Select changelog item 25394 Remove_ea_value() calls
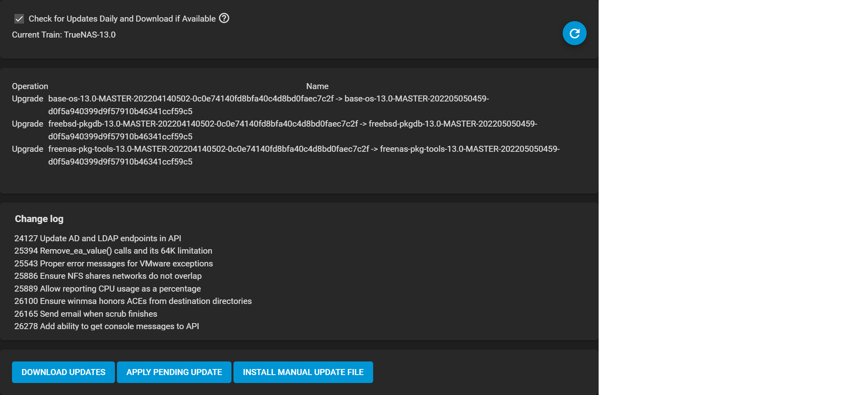868x395 pixels. click(113, 251)
